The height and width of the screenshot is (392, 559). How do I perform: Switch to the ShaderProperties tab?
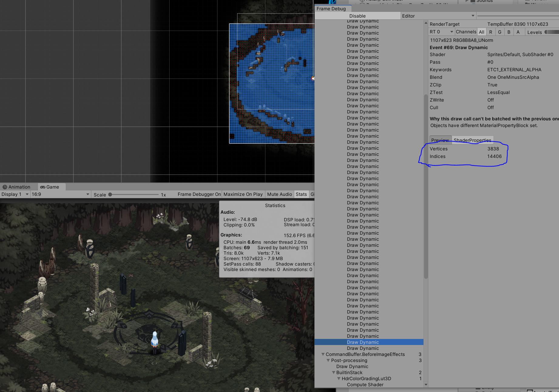(x=472, y=140)
